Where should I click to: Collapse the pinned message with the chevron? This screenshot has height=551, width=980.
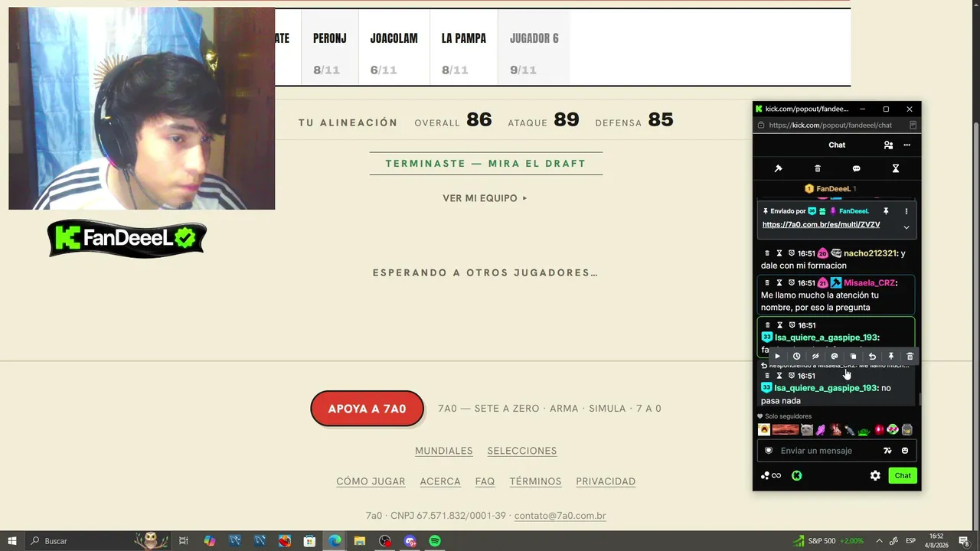tap(906, 227)
